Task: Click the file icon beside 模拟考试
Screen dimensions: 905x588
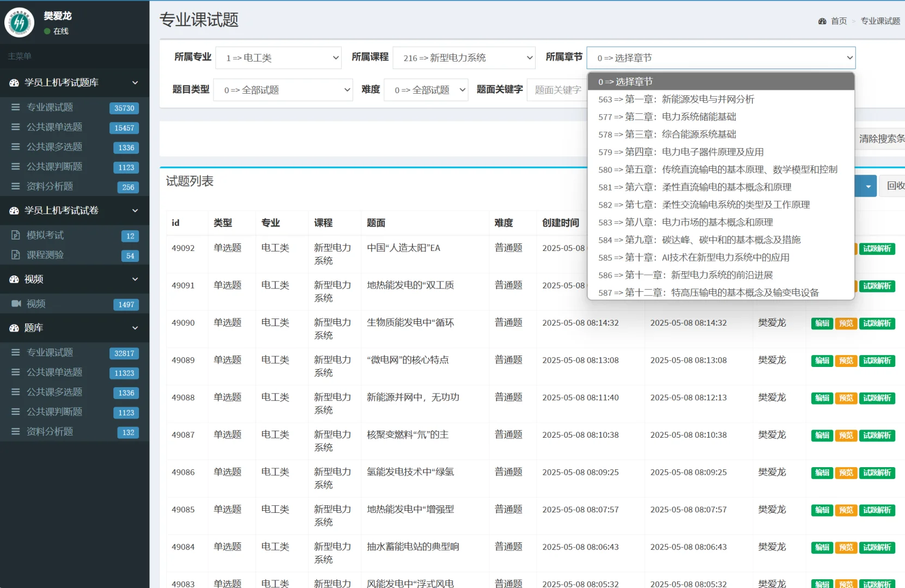Action: pos(17,235)
